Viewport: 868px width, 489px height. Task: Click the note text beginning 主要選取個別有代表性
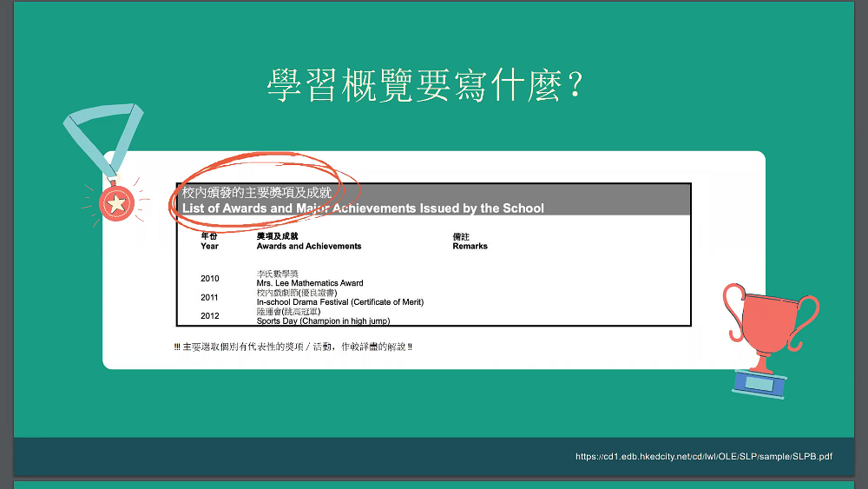click(x=293, y=347)
